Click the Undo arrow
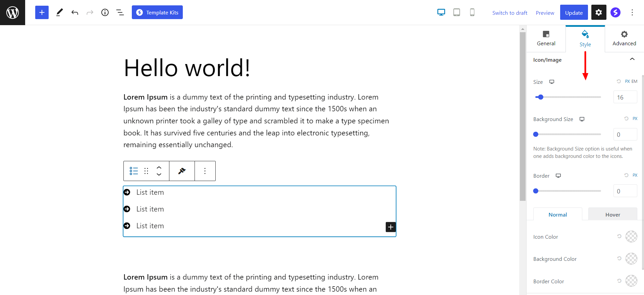The image size is (644, 295). coord(75,12)
